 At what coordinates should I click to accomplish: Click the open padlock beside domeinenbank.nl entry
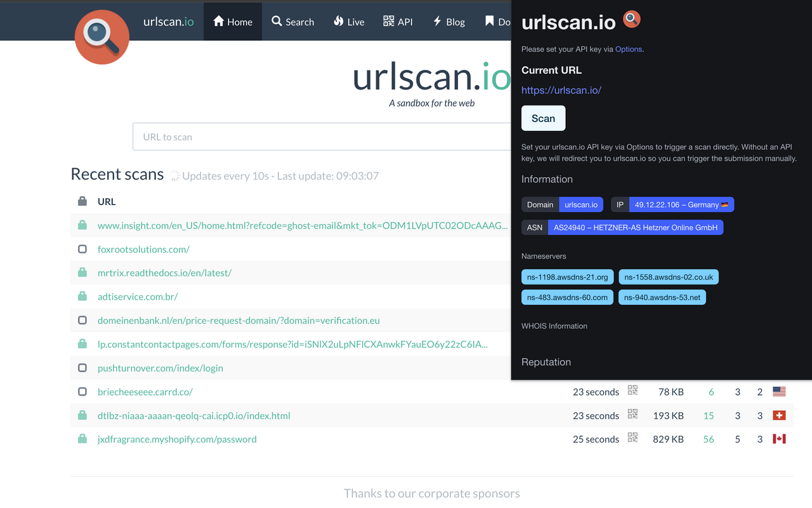pyautogui.click(x=82, y=320)
